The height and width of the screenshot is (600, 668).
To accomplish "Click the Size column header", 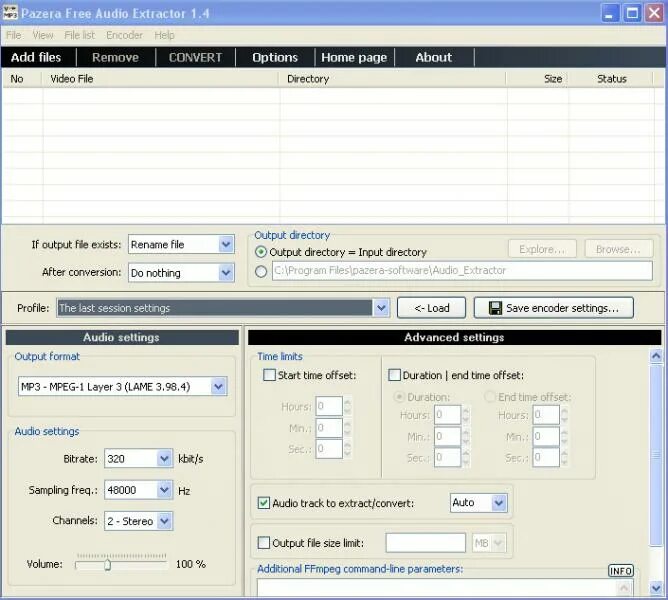I will (537, 79).
